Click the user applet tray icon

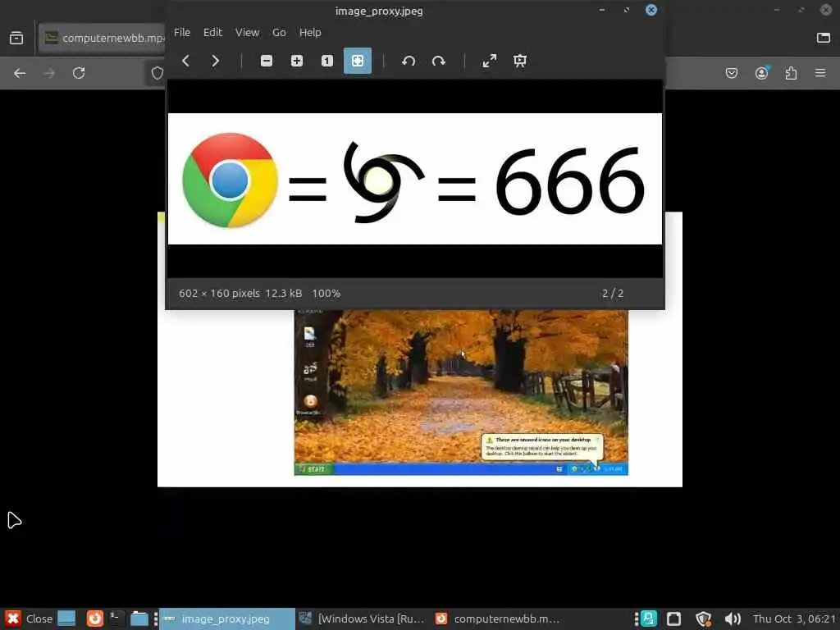648,619
